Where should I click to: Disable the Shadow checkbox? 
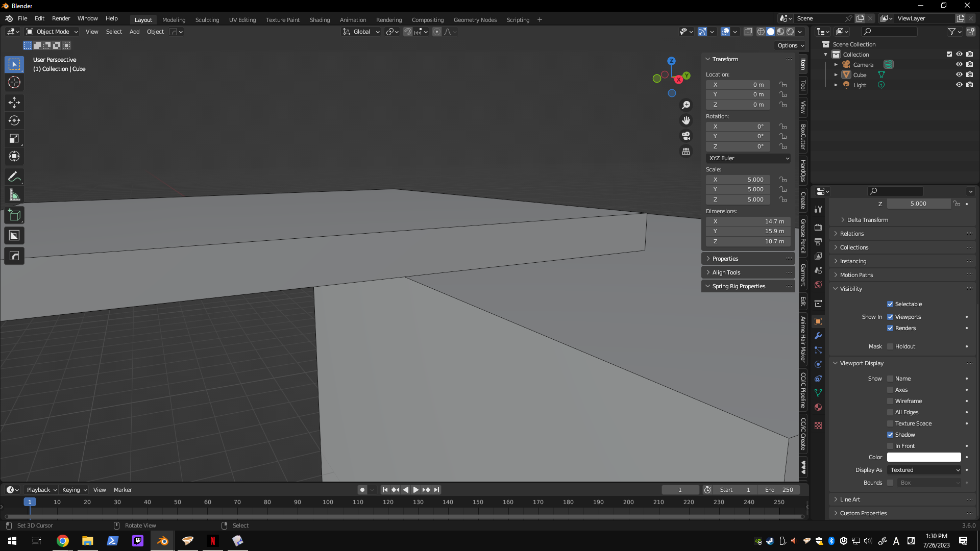pos(890,435)
